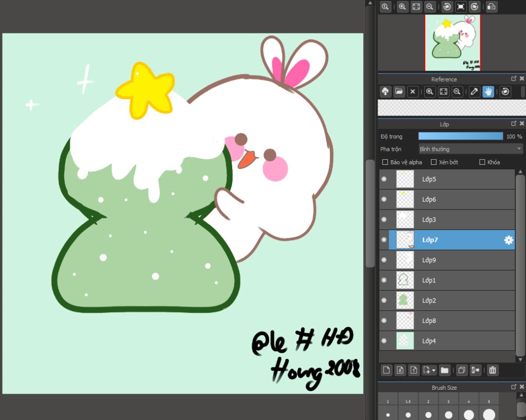526x420 pixels.
Task: Click the navigator zoom-in icon
Action: click(402, 7)
